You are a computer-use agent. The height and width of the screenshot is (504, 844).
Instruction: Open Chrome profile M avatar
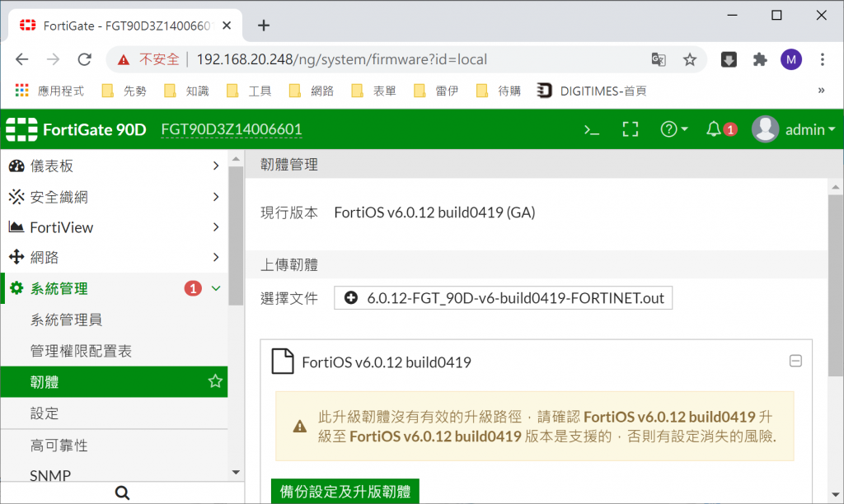pos(791,59)
